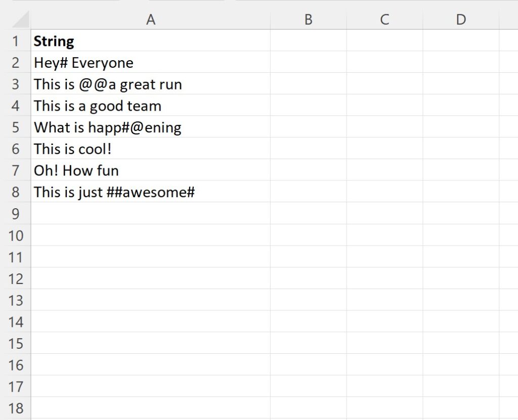Select row 12 header

point(16,278)
